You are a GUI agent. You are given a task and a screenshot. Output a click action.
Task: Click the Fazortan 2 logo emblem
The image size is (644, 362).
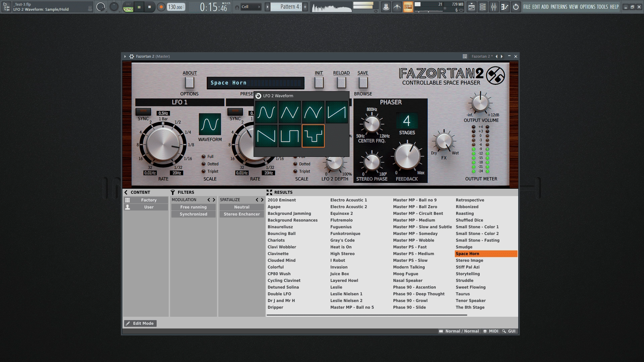(495, 75)
